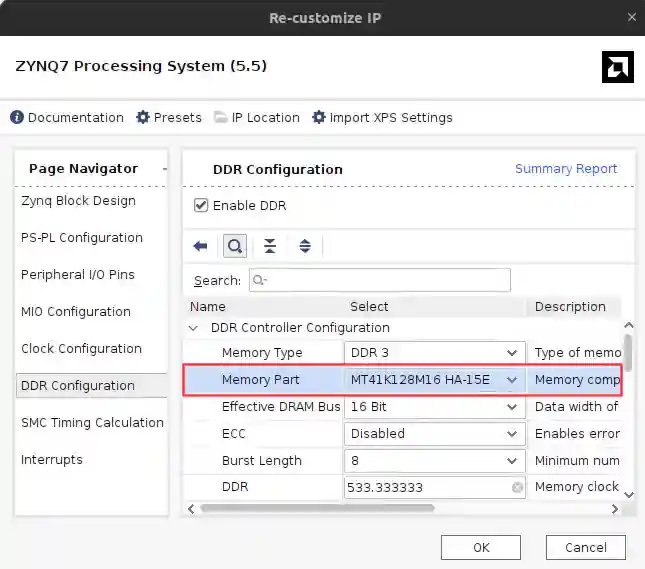Click the scroll right arrow

click(x=615, y=509)
